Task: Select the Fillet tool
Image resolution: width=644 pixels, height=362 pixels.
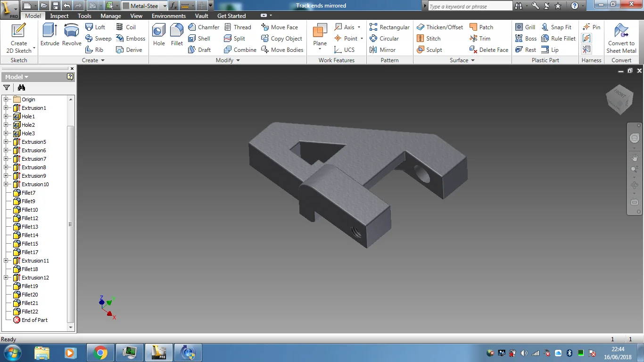Action: click(177, 34)
